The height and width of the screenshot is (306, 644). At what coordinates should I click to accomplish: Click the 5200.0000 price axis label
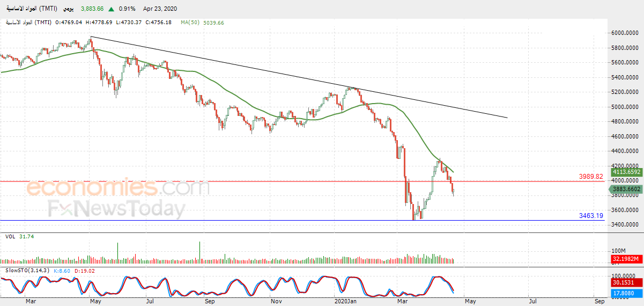(x=625, y=92)
